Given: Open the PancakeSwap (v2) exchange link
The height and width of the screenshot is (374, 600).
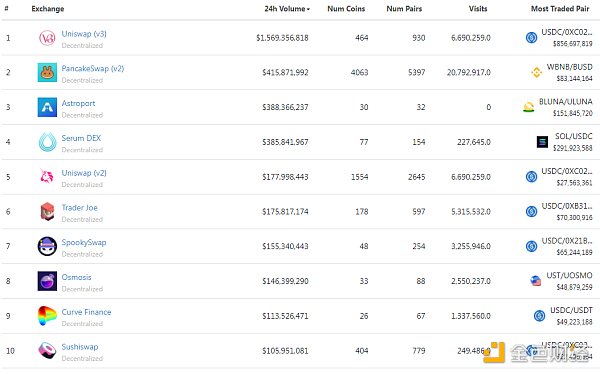Looking at the screenshot, I should 93,69.
